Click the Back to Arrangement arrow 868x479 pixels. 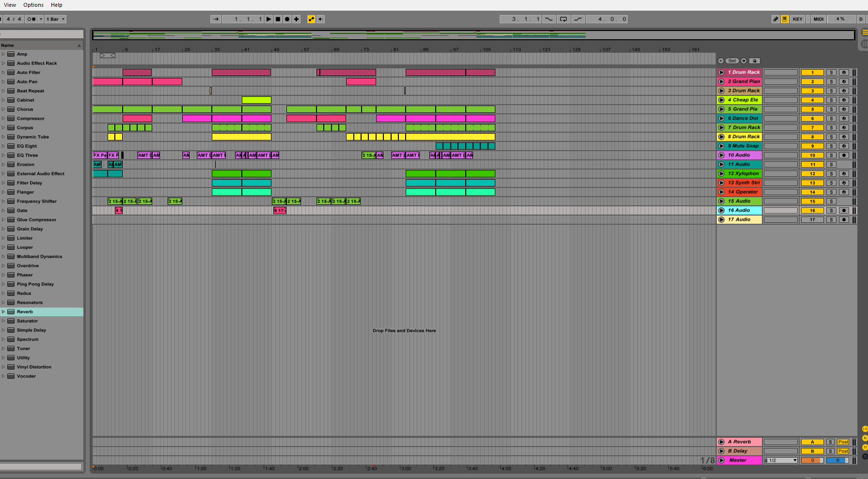[x=320, y=19]
